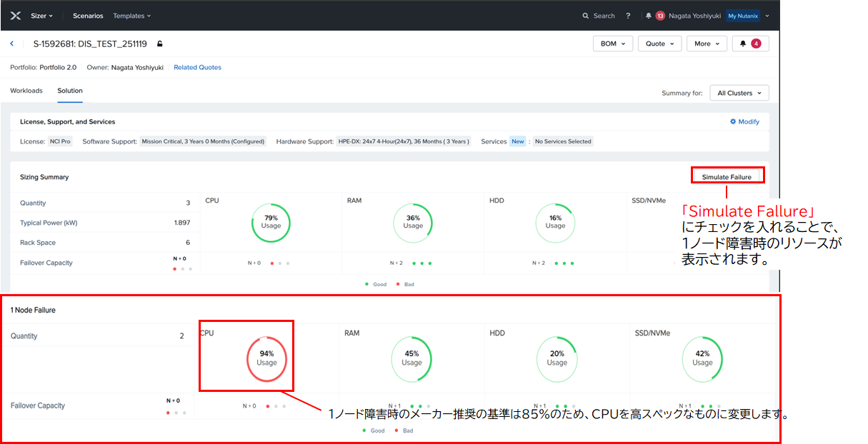Click the Nutanix X logo

point(16,16)
